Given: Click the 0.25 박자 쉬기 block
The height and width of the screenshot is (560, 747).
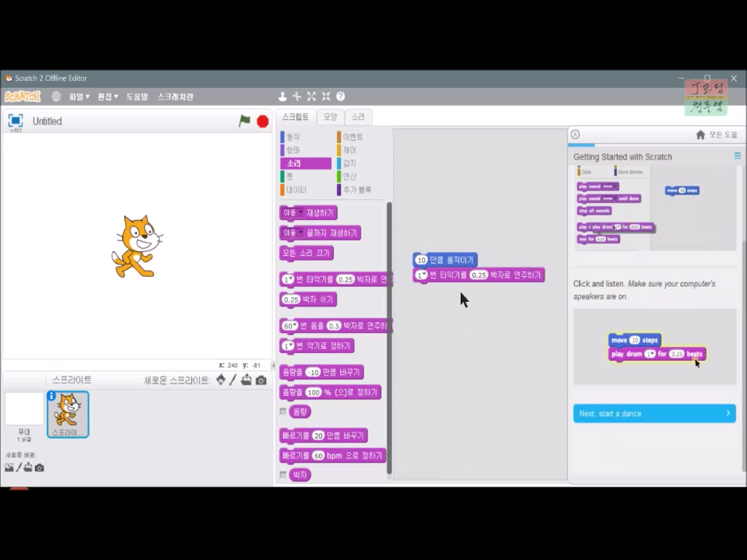Looking at the screenshot, I should click(308, 299).
